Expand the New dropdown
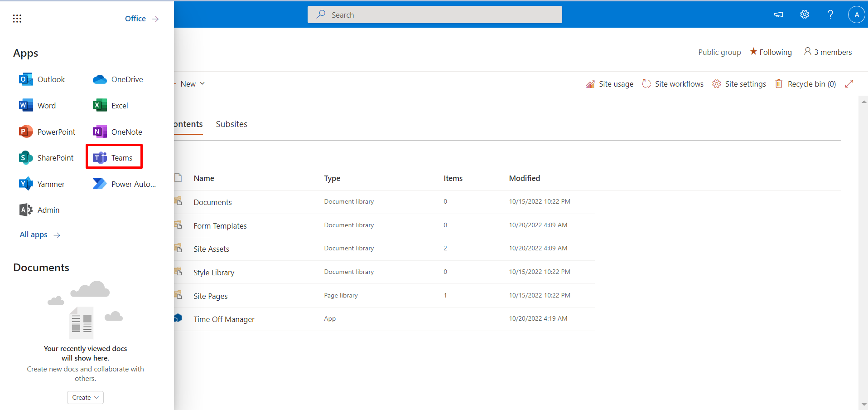This screenshot has height=410, width=868. coord(193,84)
